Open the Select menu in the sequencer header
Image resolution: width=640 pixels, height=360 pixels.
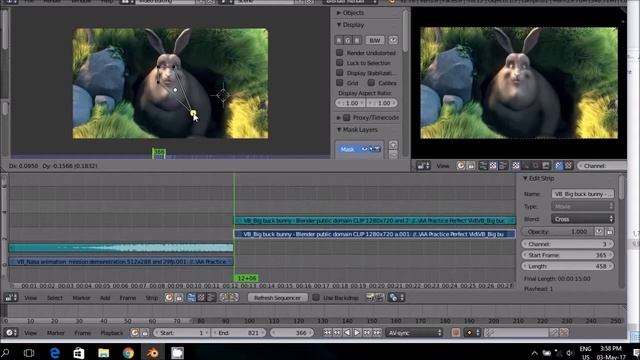pyautogui.click(x=55, y=298)
